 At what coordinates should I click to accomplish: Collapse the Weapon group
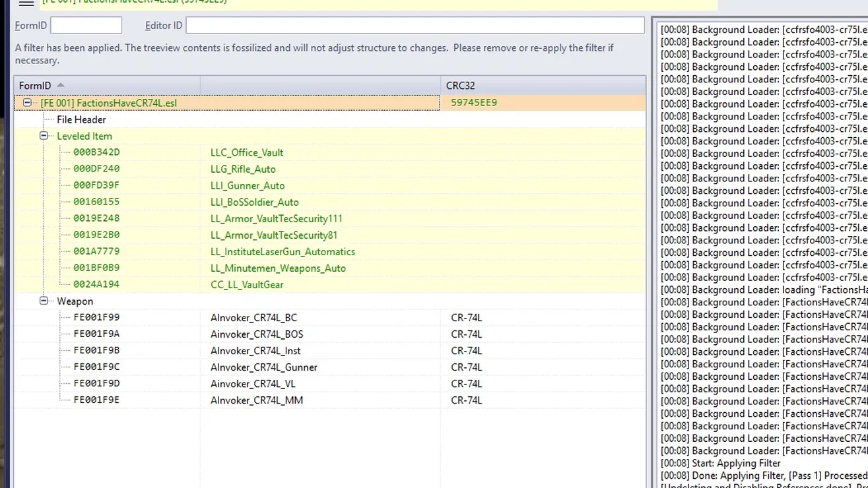click(x=44, y=301)
